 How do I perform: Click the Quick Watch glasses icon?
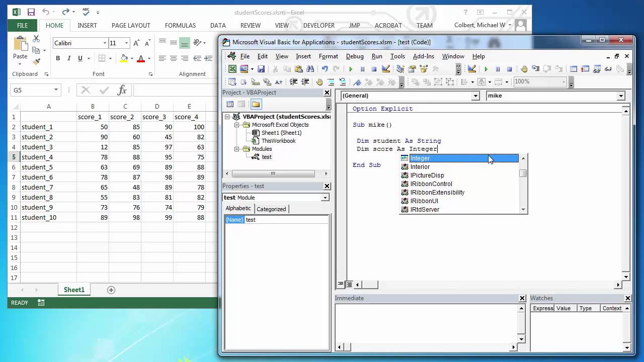[607, 69]
